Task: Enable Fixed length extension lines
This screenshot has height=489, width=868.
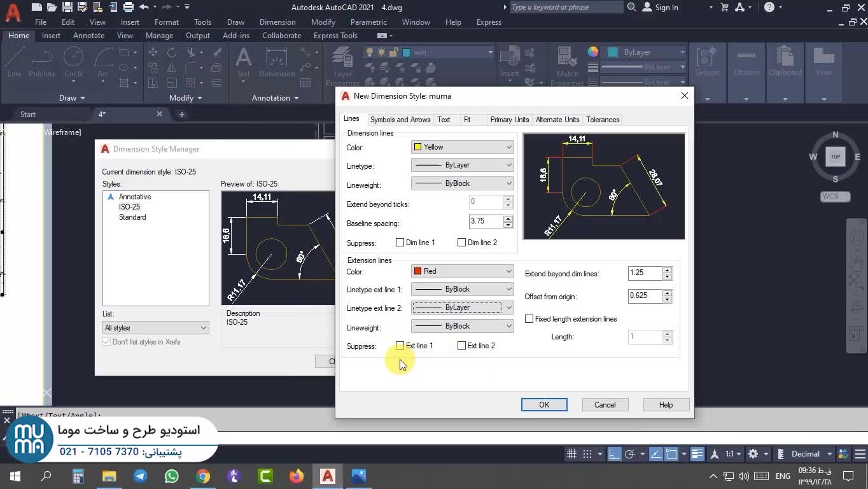Action: [x=529, y=319]
